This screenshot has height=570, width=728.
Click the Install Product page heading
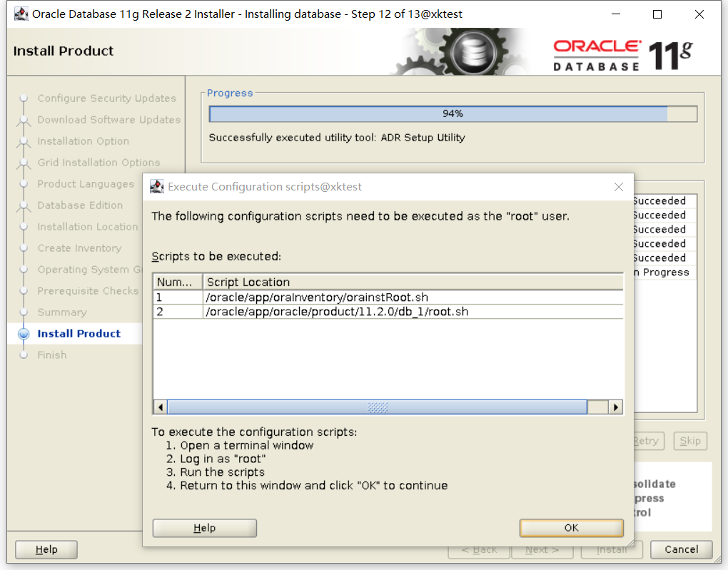point(63,51)
